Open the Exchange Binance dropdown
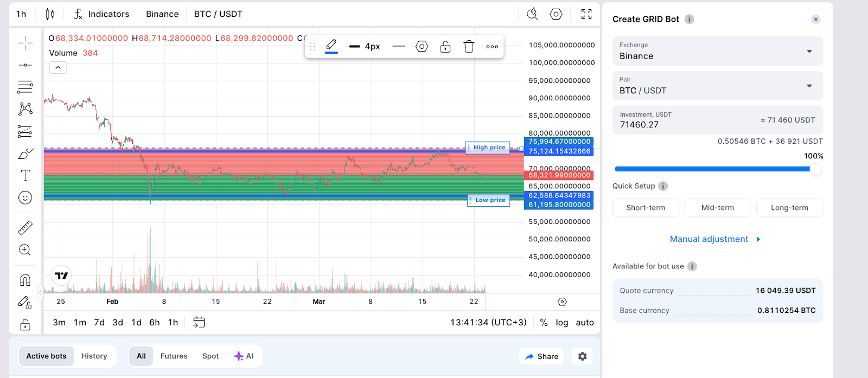The image size is (868, 378). click(717, 51)
